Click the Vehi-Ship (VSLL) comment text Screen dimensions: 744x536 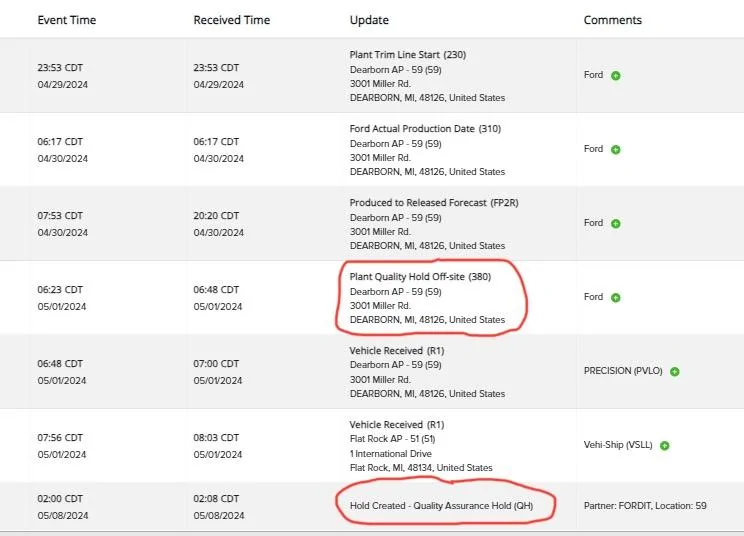618,446
